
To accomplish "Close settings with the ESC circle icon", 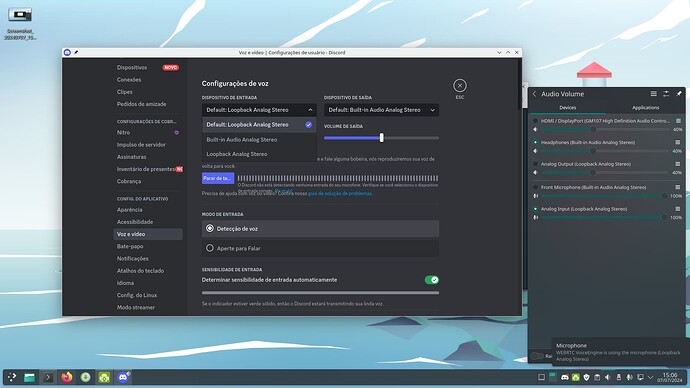I will pos(459,85).
